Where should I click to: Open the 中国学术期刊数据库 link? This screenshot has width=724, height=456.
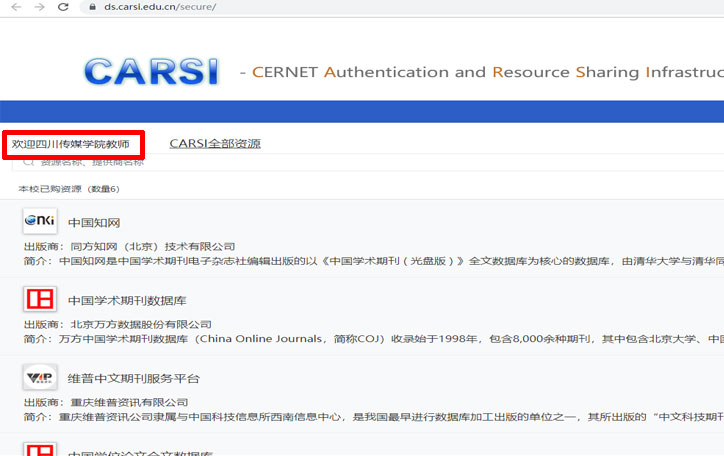point(127,300)
